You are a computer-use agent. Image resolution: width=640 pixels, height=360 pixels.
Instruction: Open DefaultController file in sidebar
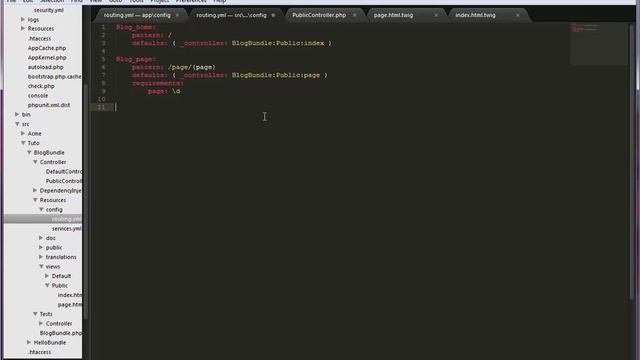point(64,171)
